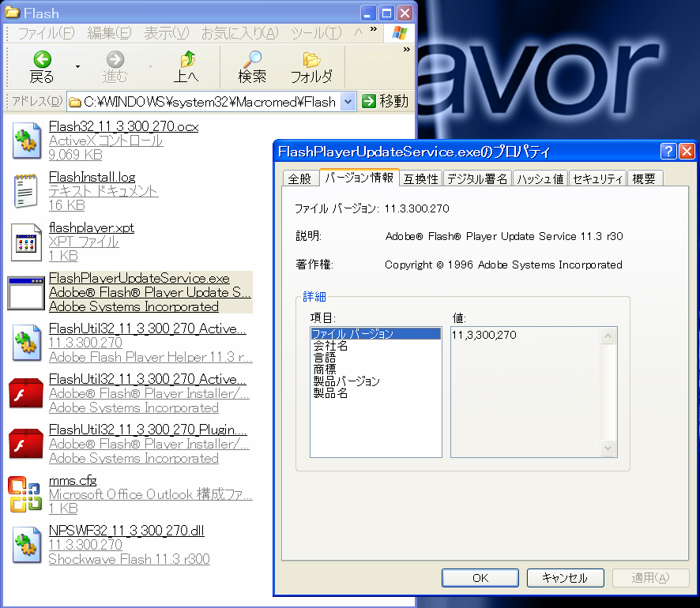Click the Go (移動) green arrow button
The width and height of the screenshot is (700, 608).
click(369, 101)
